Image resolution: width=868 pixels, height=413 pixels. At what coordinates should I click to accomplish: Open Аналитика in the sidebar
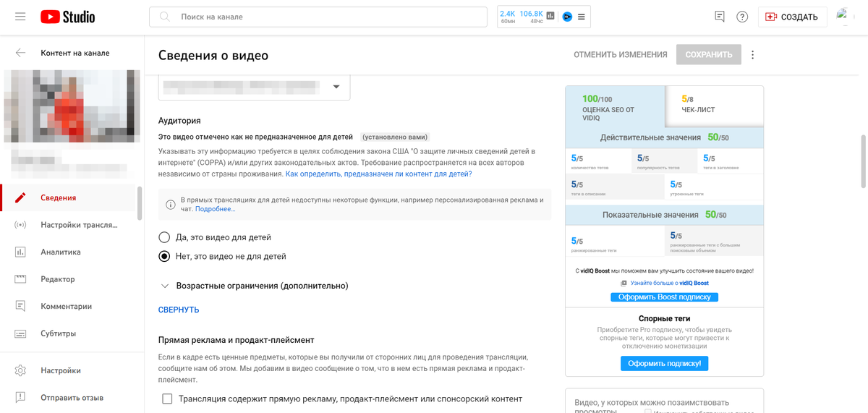point(69,252)
